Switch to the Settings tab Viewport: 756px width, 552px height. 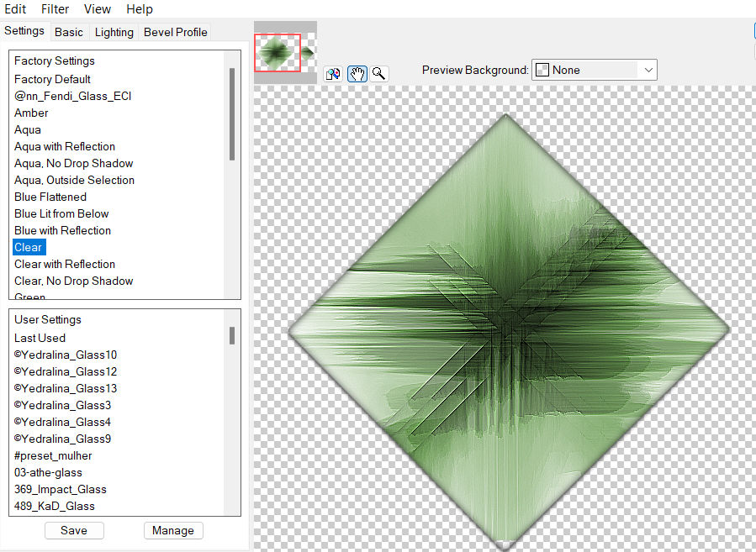pyautogui.click(x=24, y=31)
